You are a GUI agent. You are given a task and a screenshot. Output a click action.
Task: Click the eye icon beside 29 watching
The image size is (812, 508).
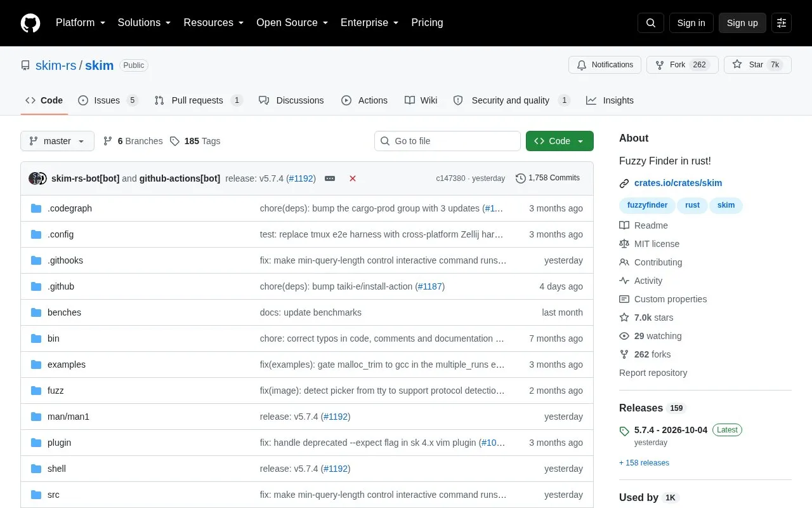click(x=624, y=336)
